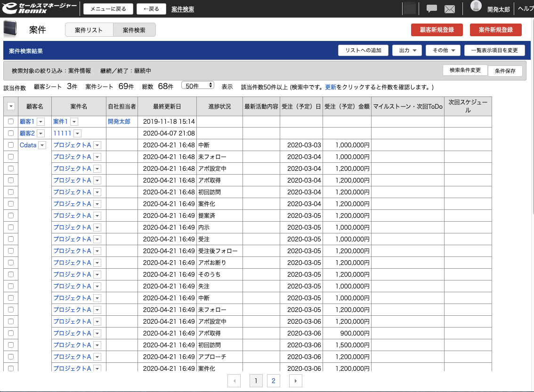Click the dark square icon in header
Screen dimensions: 534x392
click(x=410, y=8)
